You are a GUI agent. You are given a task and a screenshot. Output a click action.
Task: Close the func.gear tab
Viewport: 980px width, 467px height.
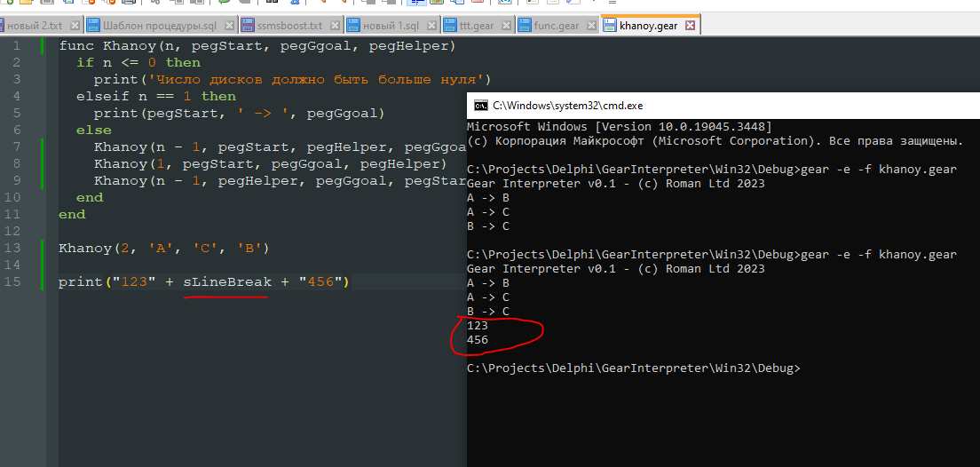[x=592, y=26]
